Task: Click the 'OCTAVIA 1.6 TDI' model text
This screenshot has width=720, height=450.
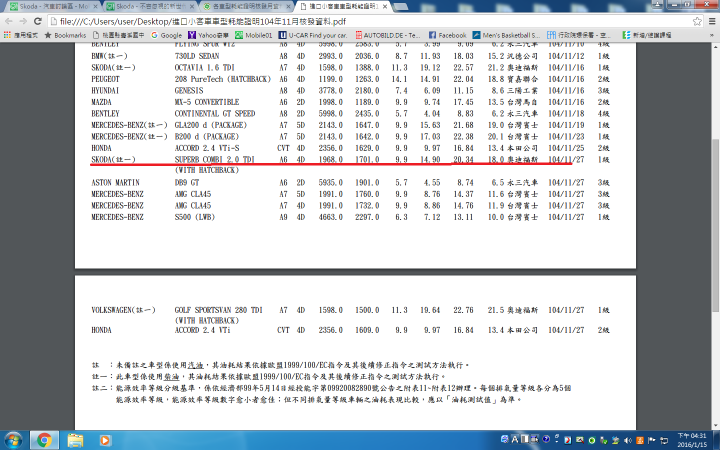Action: 204,68
